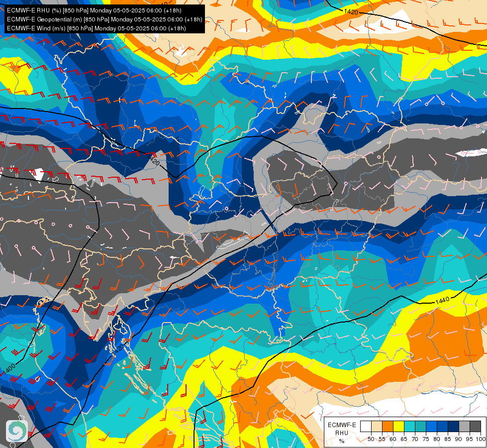Click the legend value label 85

(x=448, y=439)
